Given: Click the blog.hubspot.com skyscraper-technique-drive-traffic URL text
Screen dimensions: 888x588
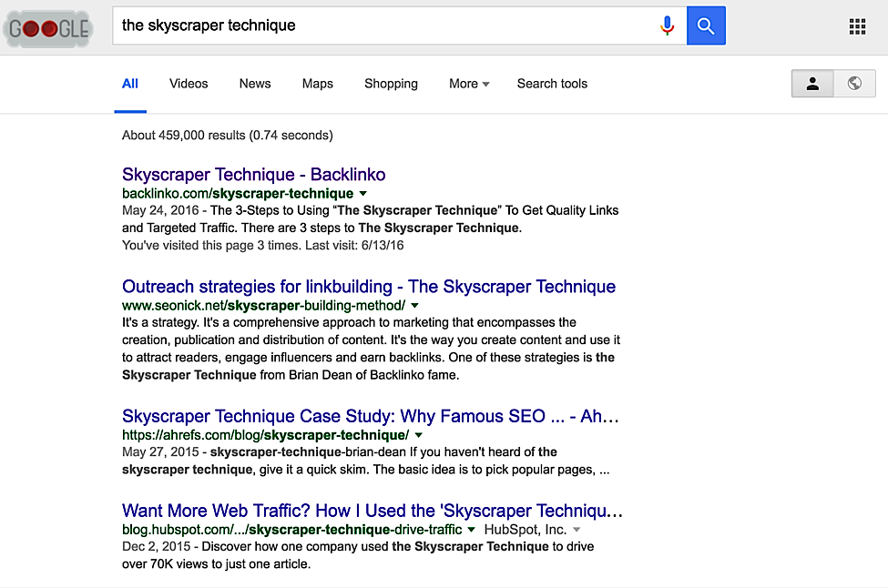Looking at the screenshot, I should click(291, 530).
